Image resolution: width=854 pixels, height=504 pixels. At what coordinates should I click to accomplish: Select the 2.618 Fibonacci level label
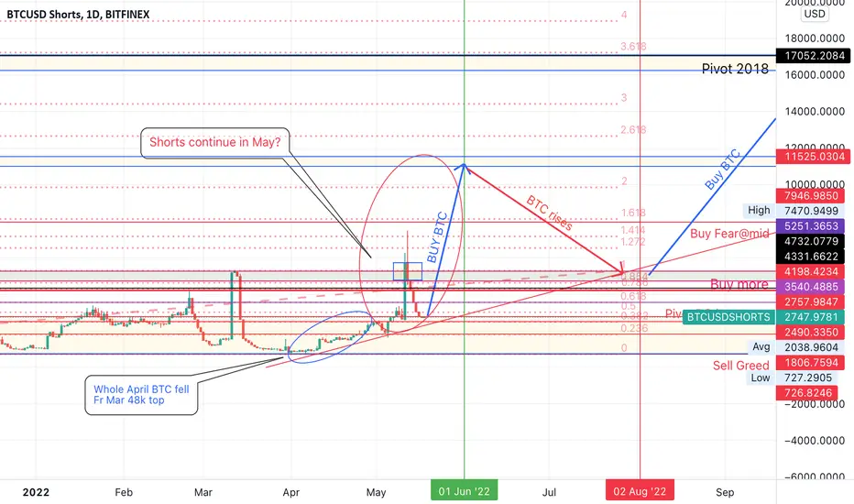pyautogui.click(x=633, y=130)
